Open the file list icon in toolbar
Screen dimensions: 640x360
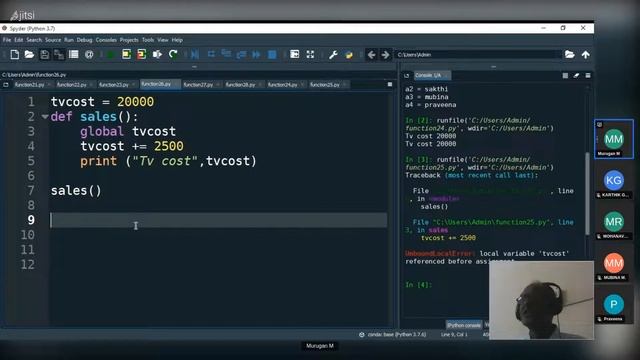pos(73,54)
